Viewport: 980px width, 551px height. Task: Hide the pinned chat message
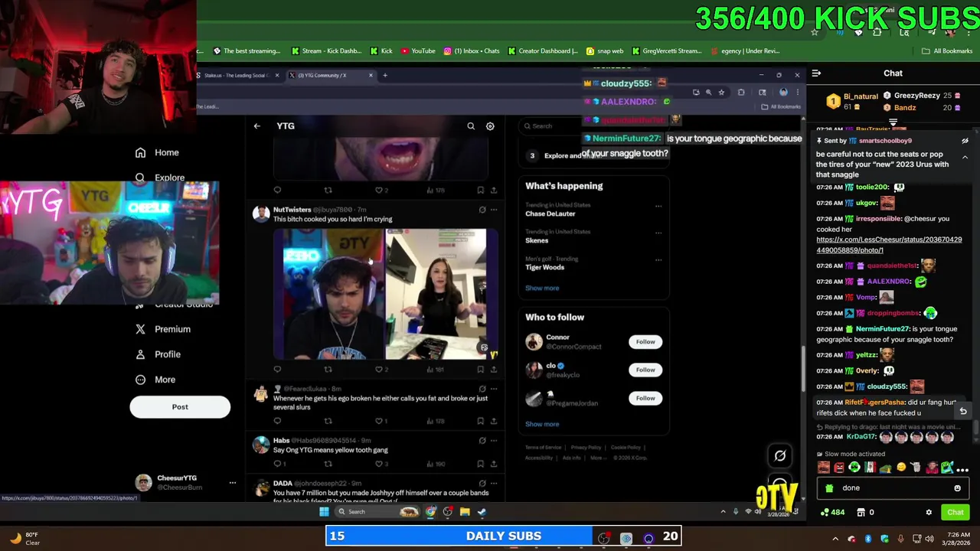(965, 141)
